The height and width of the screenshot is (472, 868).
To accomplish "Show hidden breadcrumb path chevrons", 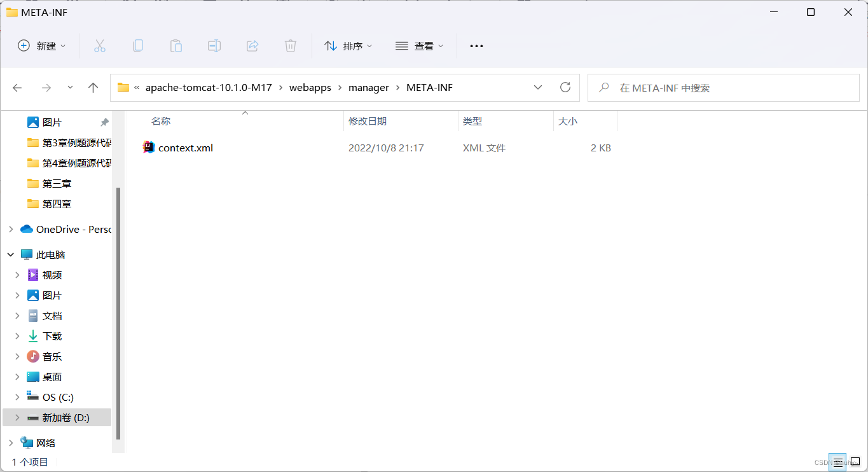I will [137, 88].
